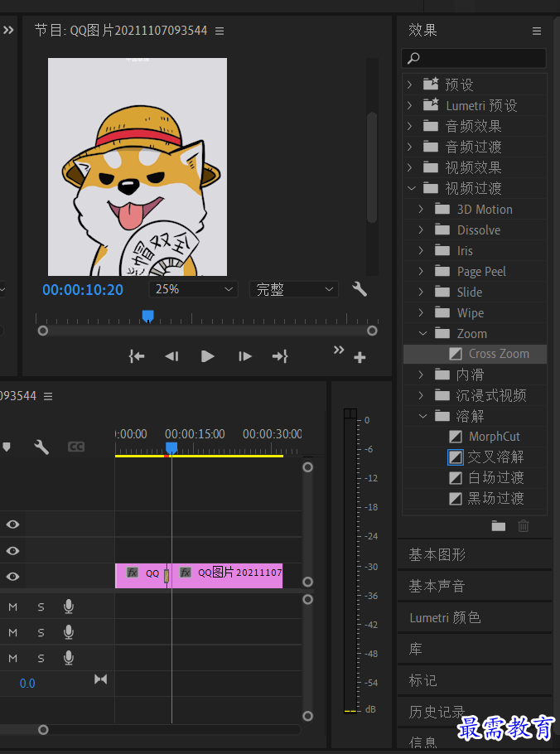Screen dimensions: 560x754
Task: Toggle top video track eye visibility
Action: point(13,524)
